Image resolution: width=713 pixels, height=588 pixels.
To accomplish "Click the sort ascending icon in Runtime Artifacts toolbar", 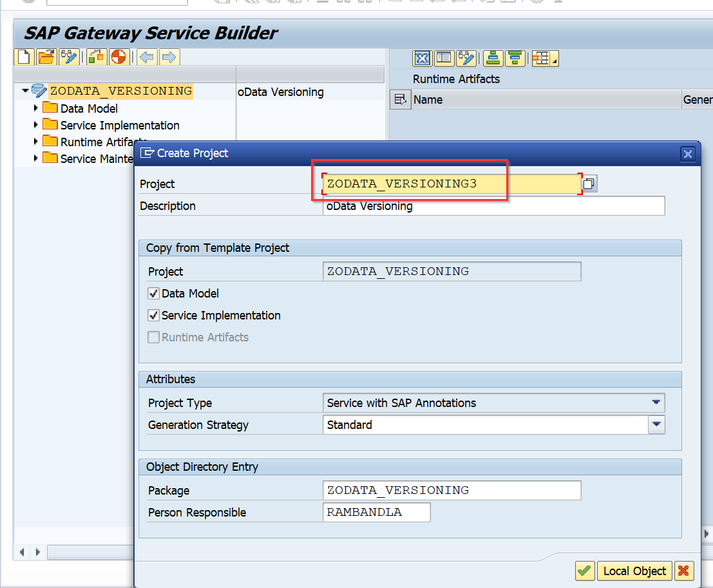I will (493, 58).
